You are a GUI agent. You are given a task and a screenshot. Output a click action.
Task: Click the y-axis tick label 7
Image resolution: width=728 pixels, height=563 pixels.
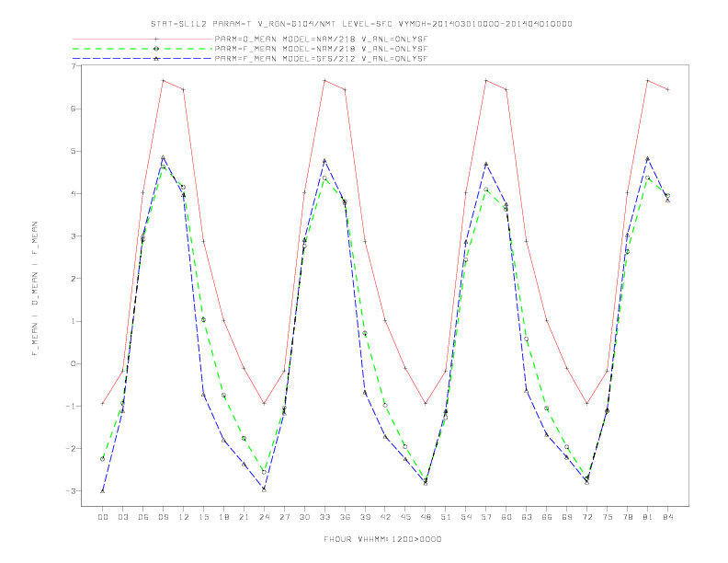74,66
